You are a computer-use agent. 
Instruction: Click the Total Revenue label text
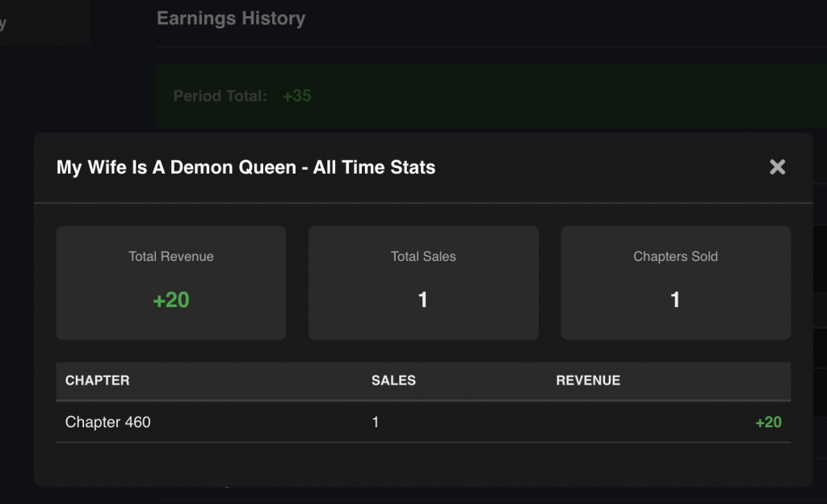pyautogui.click(x=170, y=257)
